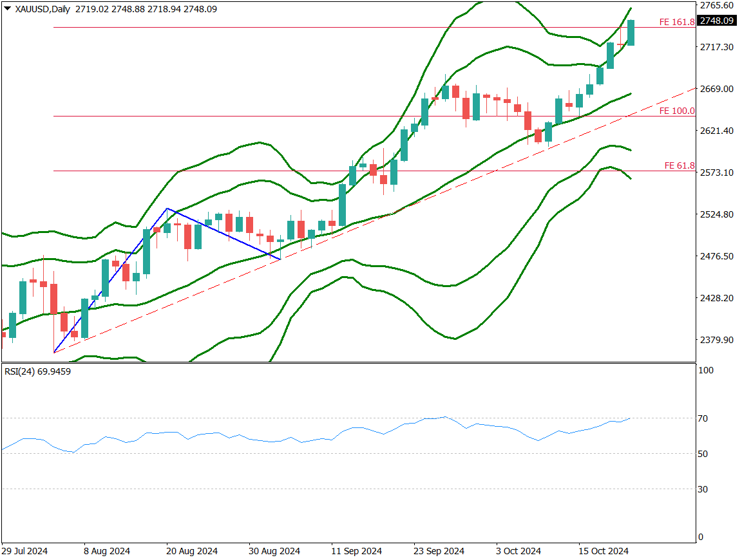Click the RSI(24) indicator label

[x=37, y=371]
